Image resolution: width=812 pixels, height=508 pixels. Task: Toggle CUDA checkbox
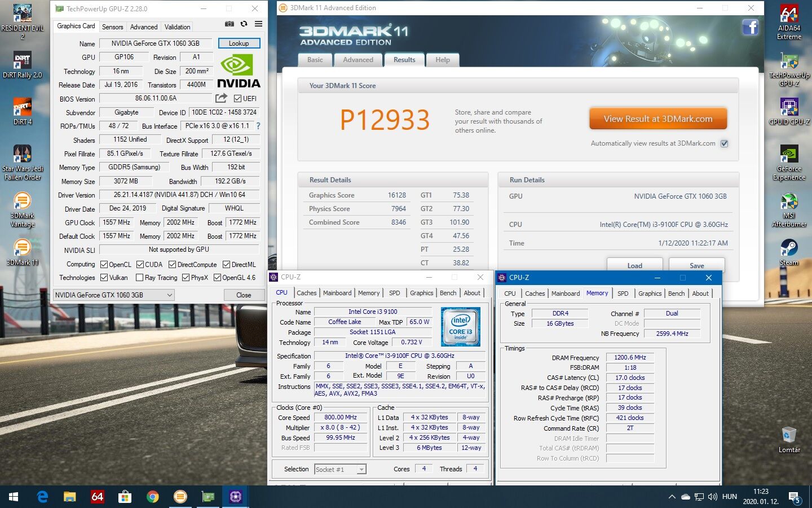tap(140, 264)
